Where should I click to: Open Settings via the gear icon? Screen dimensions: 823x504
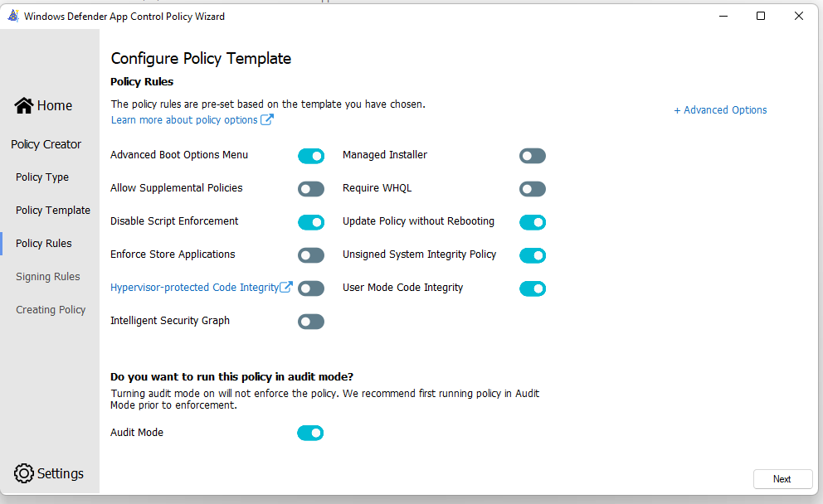pos(23,473)
